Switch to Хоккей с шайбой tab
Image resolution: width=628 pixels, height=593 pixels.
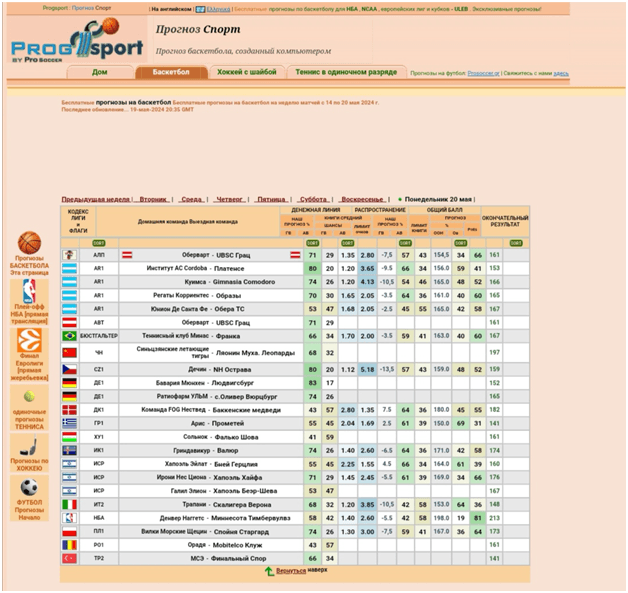click(247, 72)
